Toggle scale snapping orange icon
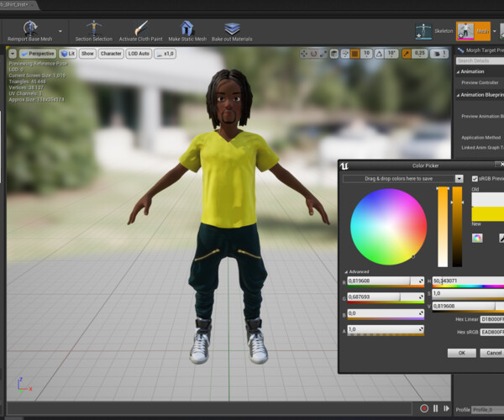Viewport: 504px width, 420px height. 407,54
